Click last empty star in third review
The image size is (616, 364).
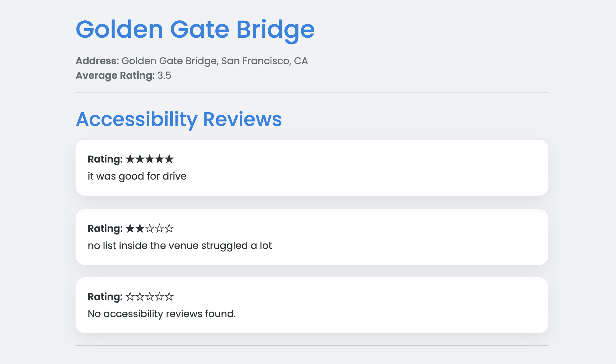[169, 297]
